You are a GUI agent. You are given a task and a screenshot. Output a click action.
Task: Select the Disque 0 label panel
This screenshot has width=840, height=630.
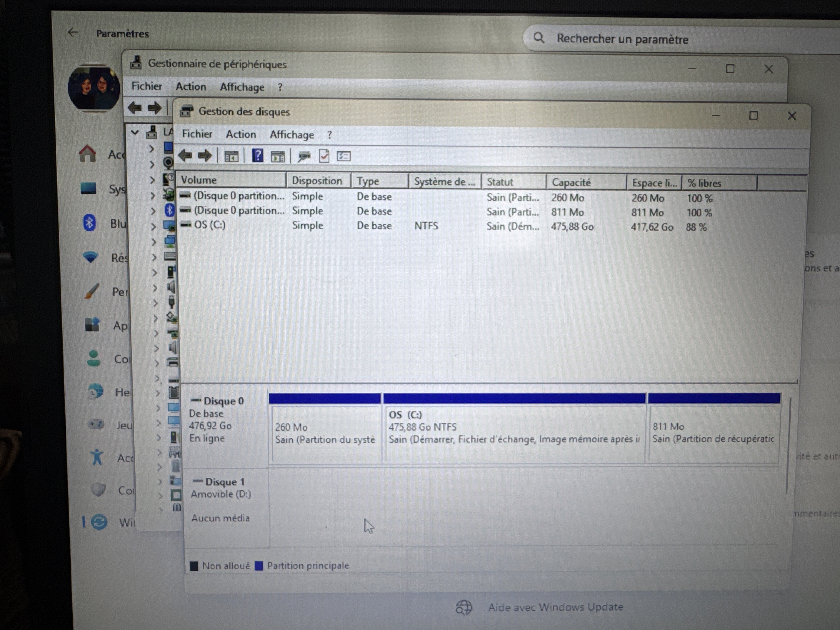click(x=226, y=426)
